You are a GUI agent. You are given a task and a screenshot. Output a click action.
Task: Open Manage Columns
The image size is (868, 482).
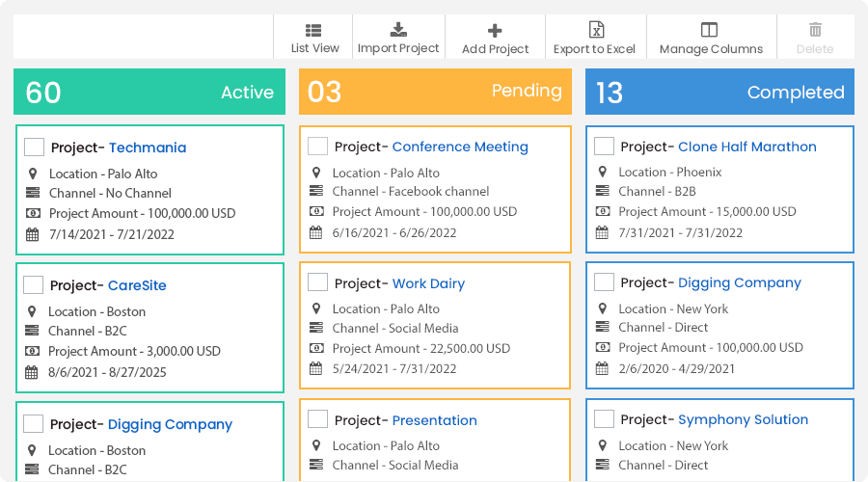click(x=710, y=31)
